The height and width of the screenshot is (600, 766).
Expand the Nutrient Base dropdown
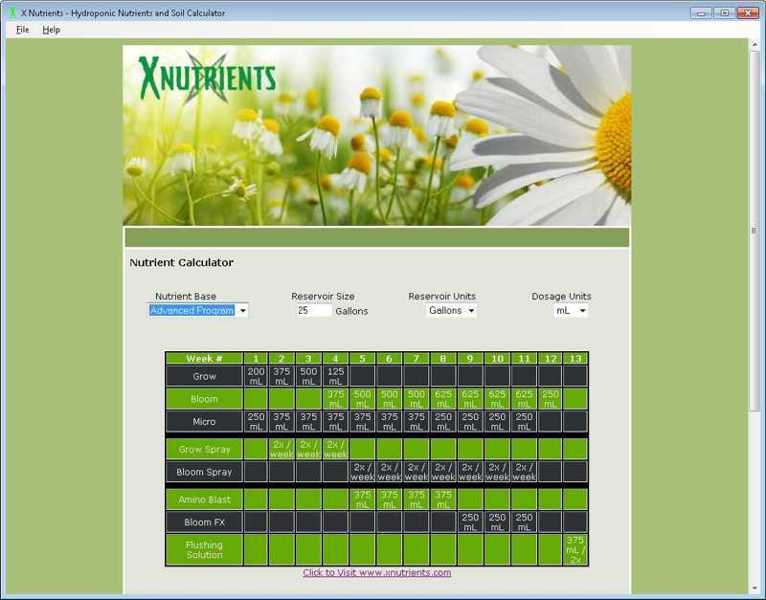pyautogui.click(x=243, y=311)
